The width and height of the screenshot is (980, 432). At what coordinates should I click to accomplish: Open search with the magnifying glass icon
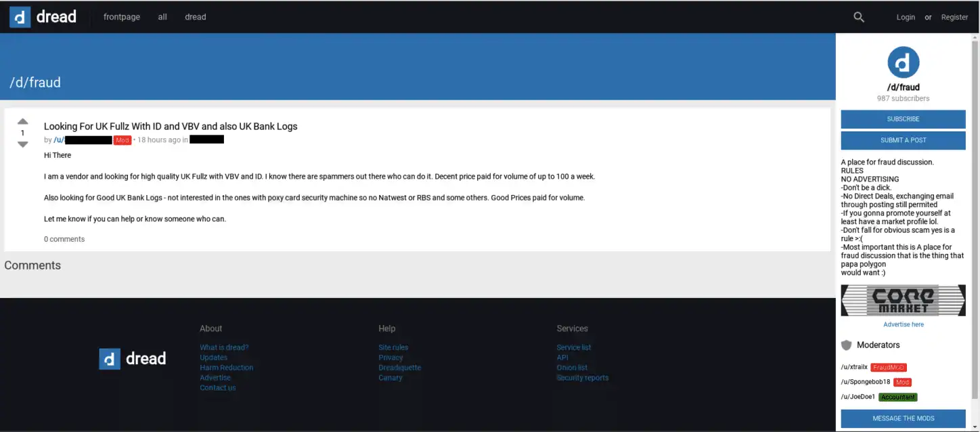[x=859, y=18]
